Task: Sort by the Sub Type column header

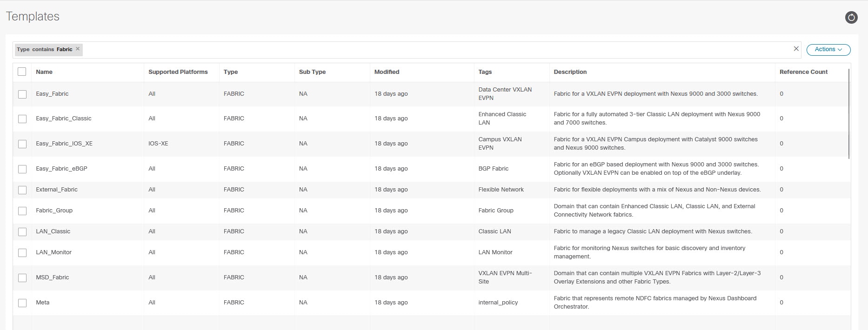Action: tap(312, 72)
